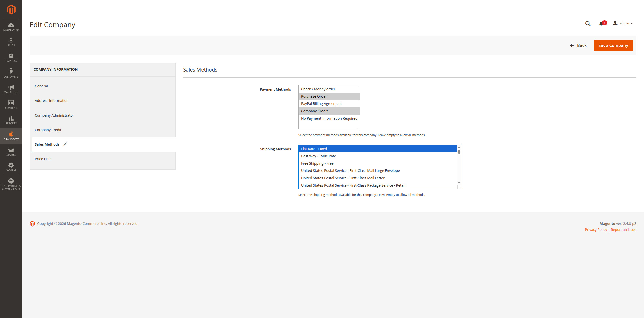This screenshot has height=318, width=644.
Task: Switch to the Company Credit tab
Action: [x=48, y=130]
